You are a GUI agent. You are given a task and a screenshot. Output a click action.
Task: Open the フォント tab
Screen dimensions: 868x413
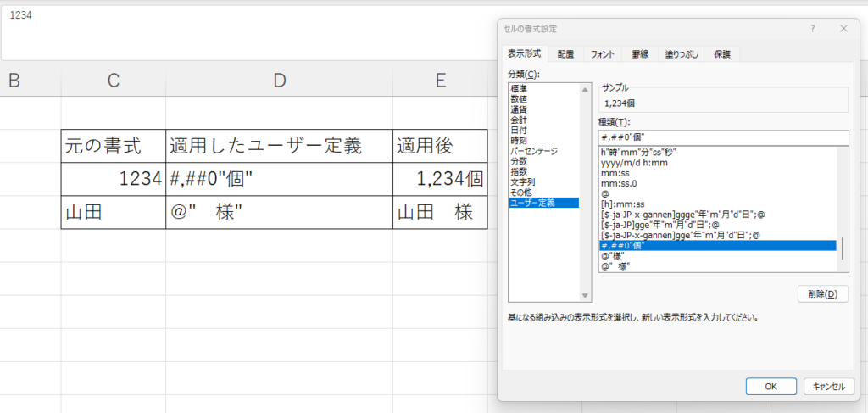point(602,54)
